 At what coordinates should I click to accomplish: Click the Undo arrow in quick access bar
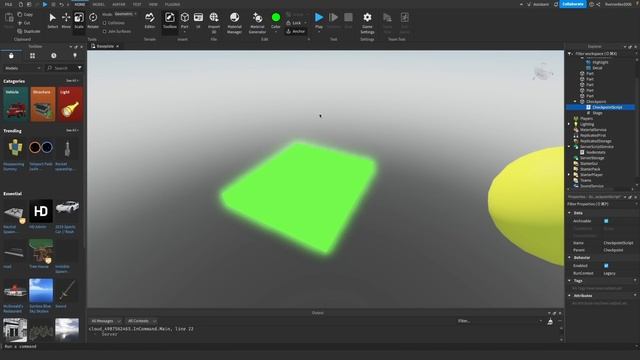pos(61,4)
